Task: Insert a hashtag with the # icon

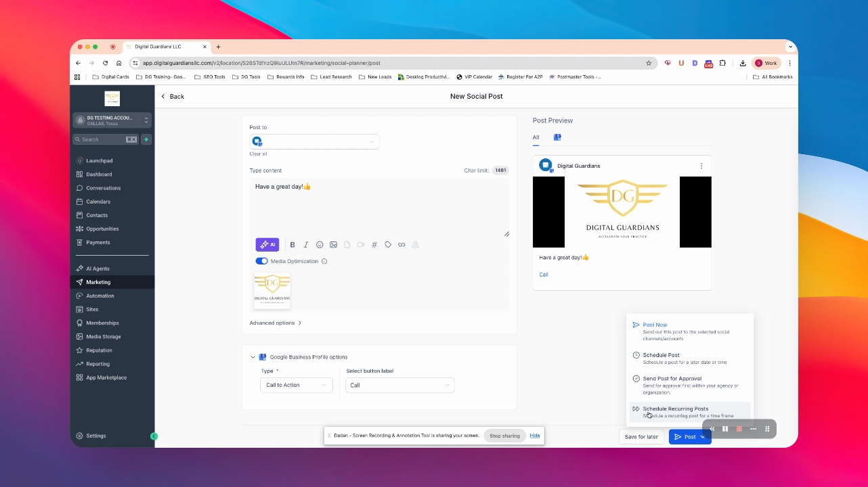Action: pyautogui.click(x=374, y=245)
